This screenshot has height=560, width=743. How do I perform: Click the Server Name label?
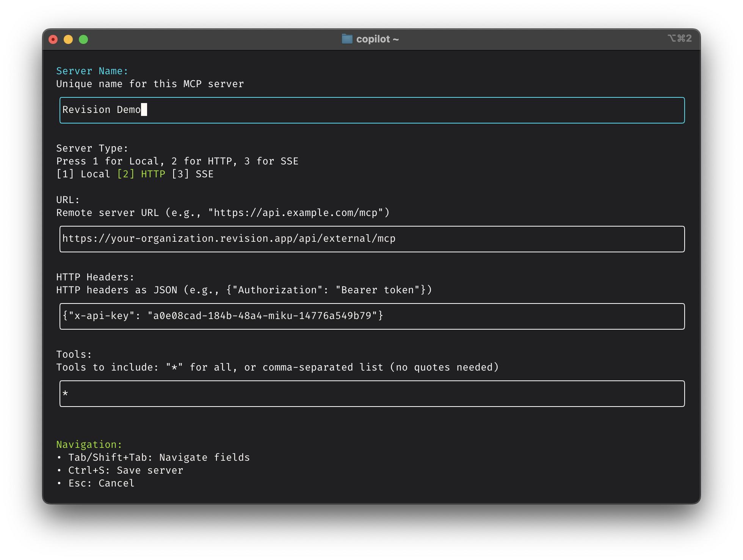[x=92, y=71]
